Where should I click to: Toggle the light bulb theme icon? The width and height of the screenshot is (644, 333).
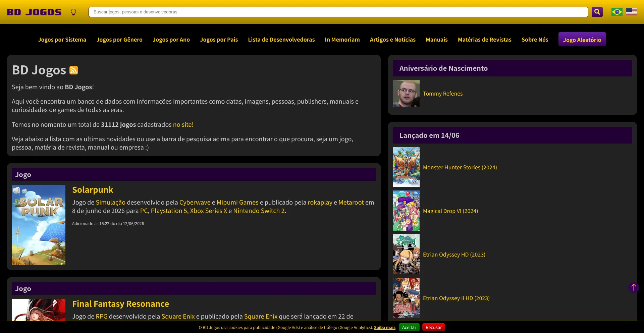[73, 12]
